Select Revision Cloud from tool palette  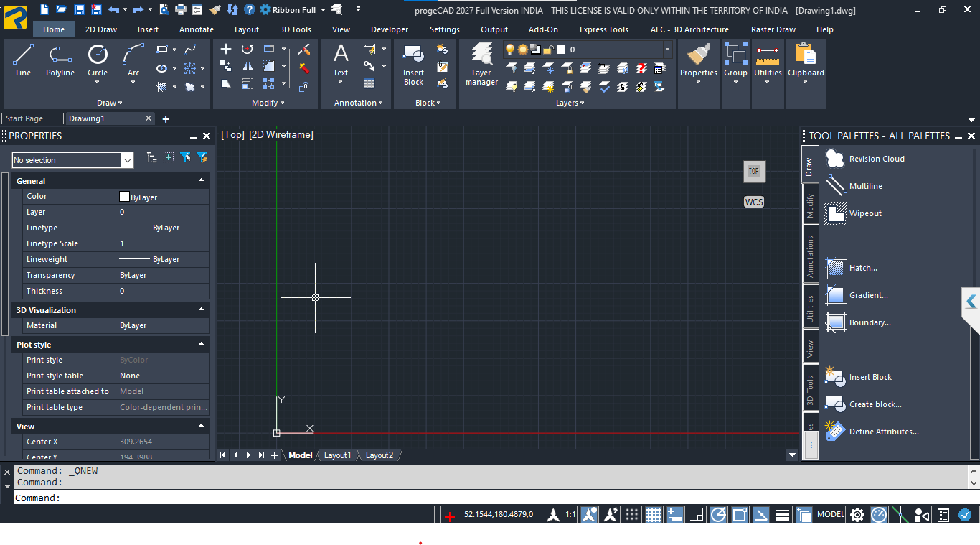[x=865, y=159]
